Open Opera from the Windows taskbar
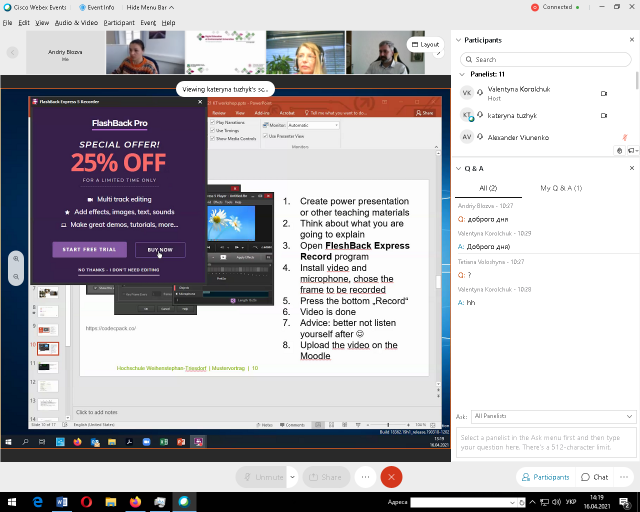640x512 pixels. click(86, 502)
